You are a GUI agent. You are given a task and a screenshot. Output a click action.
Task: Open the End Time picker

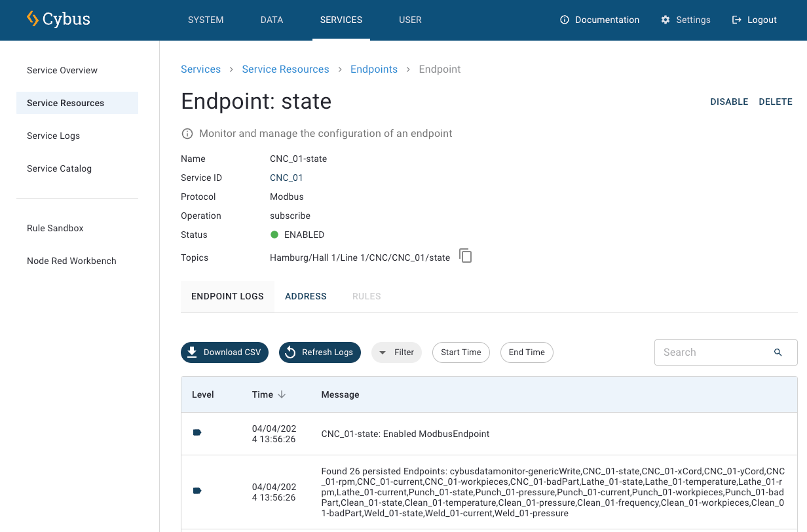[527, 352]
